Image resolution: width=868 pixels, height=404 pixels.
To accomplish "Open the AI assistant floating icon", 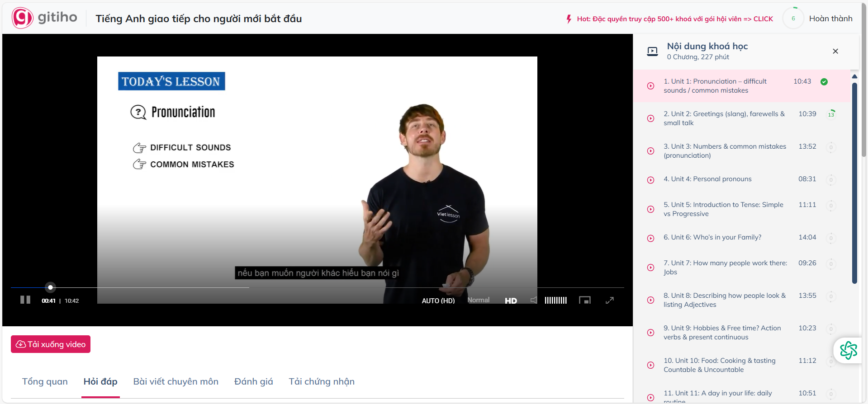I will click(x=848, y=350).
